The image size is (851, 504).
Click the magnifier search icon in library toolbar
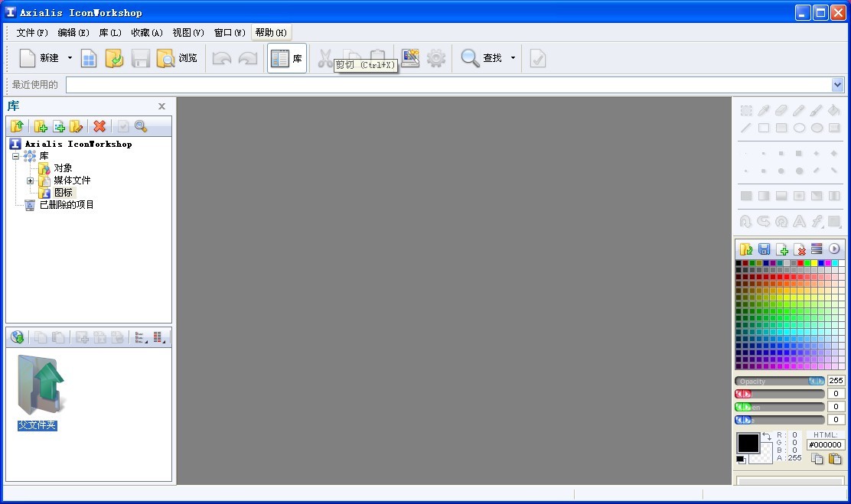pos(141,126)
